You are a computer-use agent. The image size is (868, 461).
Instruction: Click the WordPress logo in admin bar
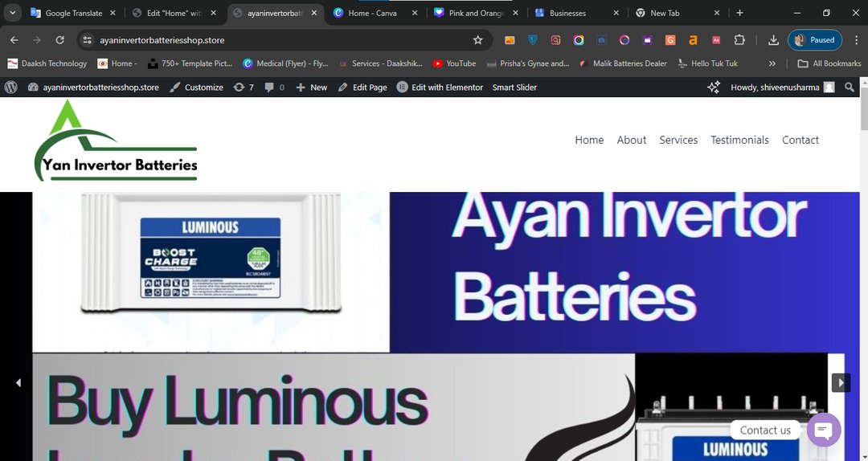tap(11, 88)
